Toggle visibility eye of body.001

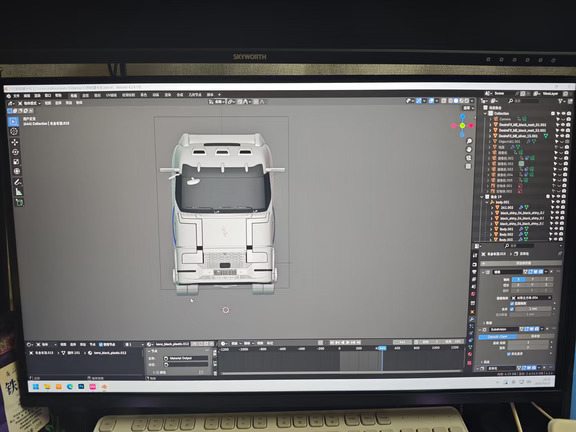(558, 202)
